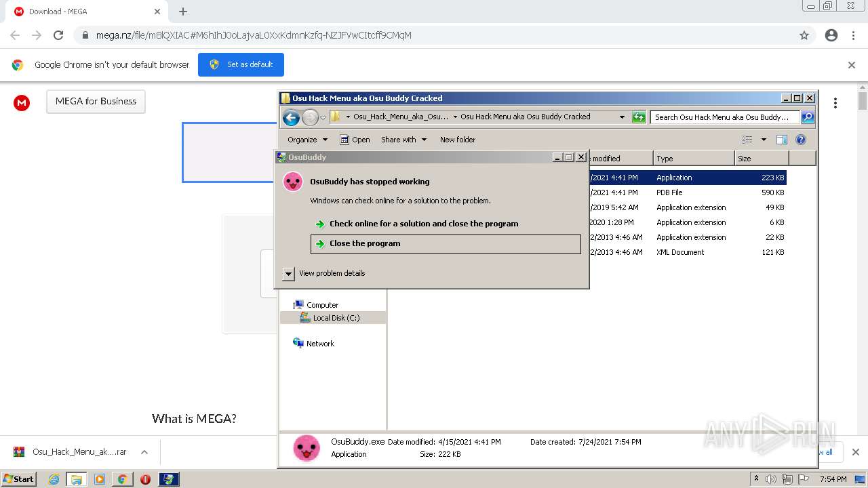Open a new Chrome tab

[x=183, y=12]
